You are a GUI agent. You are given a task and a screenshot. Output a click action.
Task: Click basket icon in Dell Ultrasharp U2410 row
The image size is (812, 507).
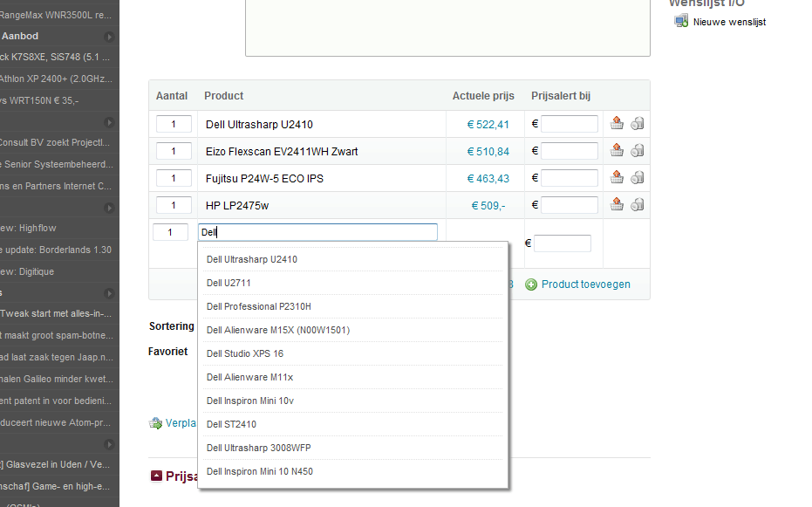(x=617, y=123)
